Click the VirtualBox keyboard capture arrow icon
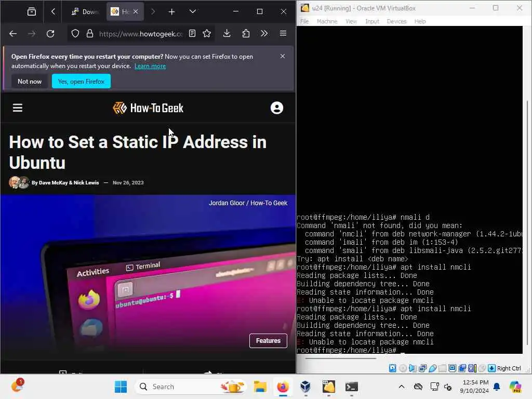 (491, 368)
